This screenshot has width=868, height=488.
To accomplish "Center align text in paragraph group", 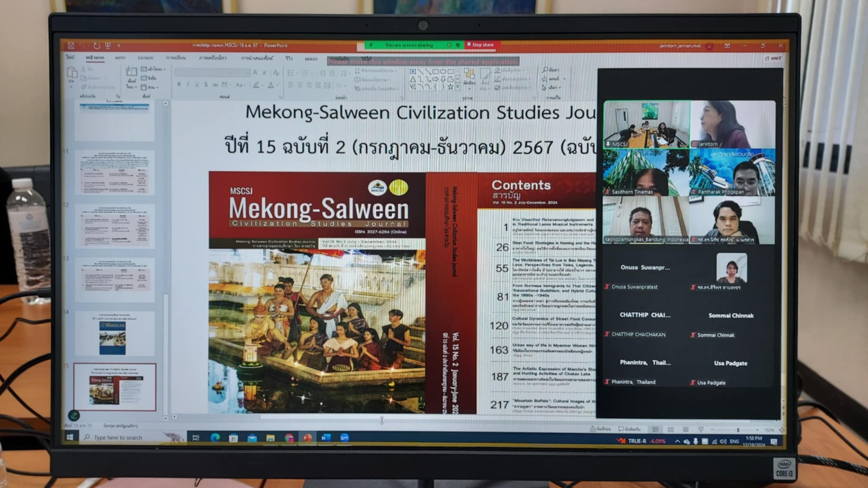I will tap(300, 85).
